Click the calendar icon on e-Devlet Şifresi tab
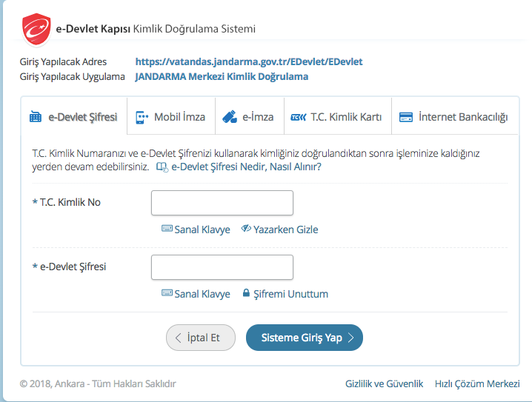This screenshot has height=402, width=532. point(36,117)
